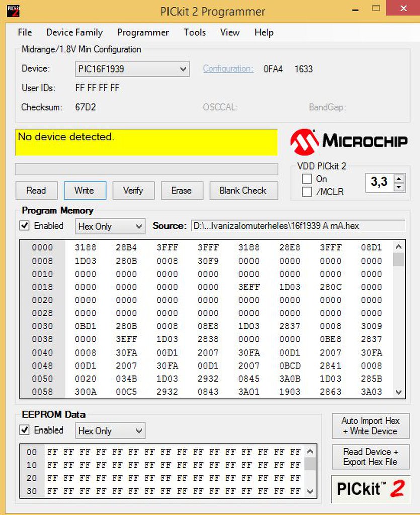Click EEPROM scrollbar down arrow

point(310,492)
